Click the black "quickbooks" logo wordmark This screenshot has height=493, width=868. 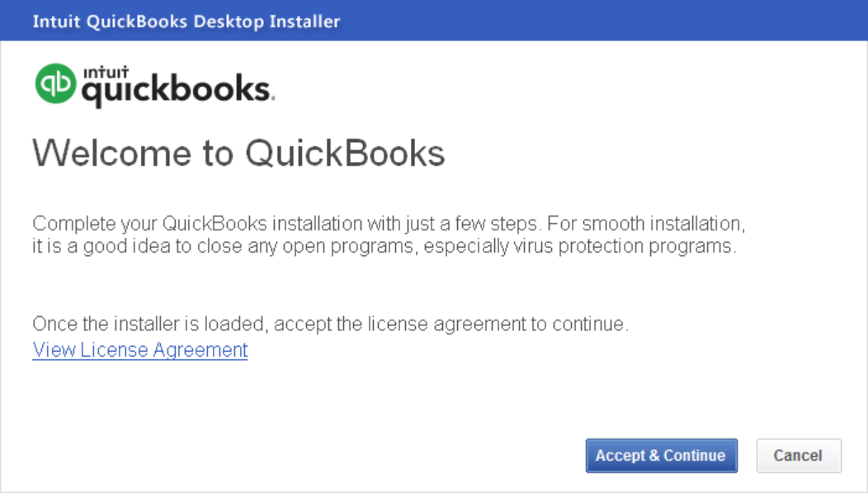(x=177, y=91)
